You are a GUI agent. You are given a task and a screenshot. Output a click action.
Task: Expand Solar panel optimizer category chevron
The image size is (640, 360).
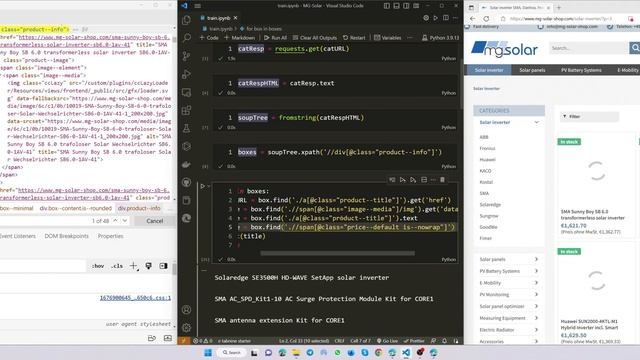[536, 306]
